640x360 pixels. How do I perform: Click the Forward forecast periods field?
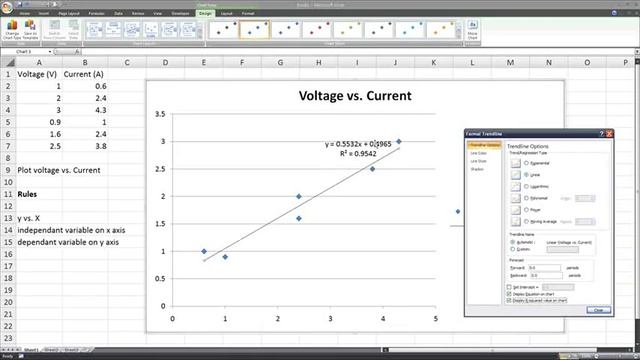544,268
